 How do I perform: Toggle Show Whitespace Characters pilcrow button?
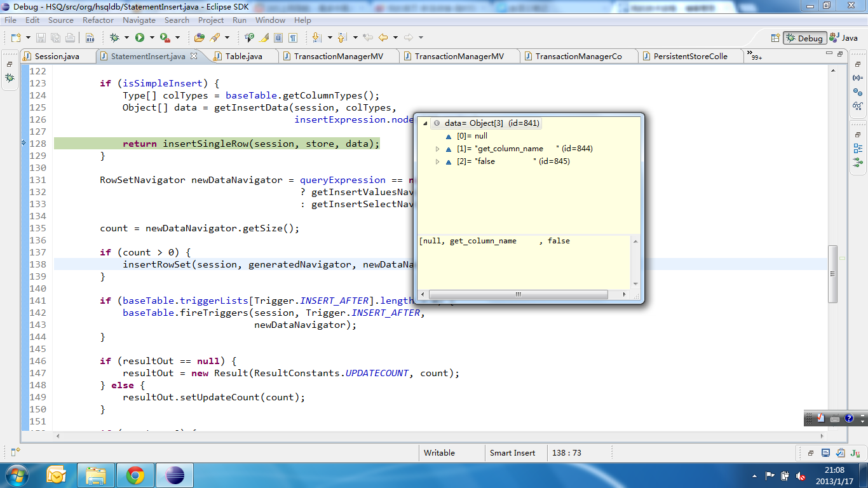293,38
